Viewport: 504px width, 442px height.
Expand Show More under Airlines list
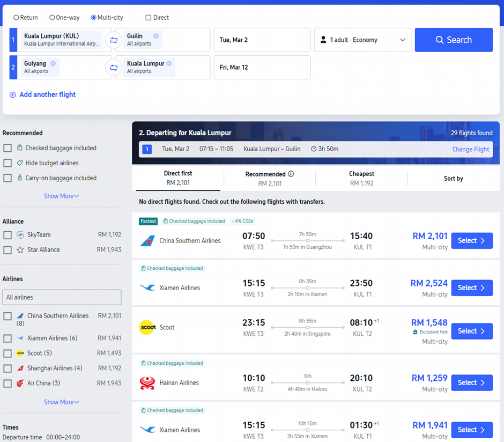pyautogui.click(x=62, y=402)
